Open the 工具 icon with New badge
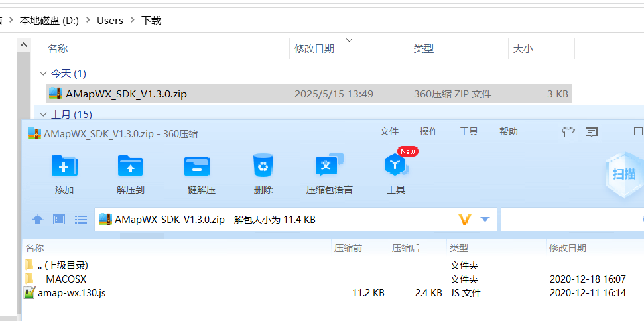The image size is (644, 321). click(395, 165)
